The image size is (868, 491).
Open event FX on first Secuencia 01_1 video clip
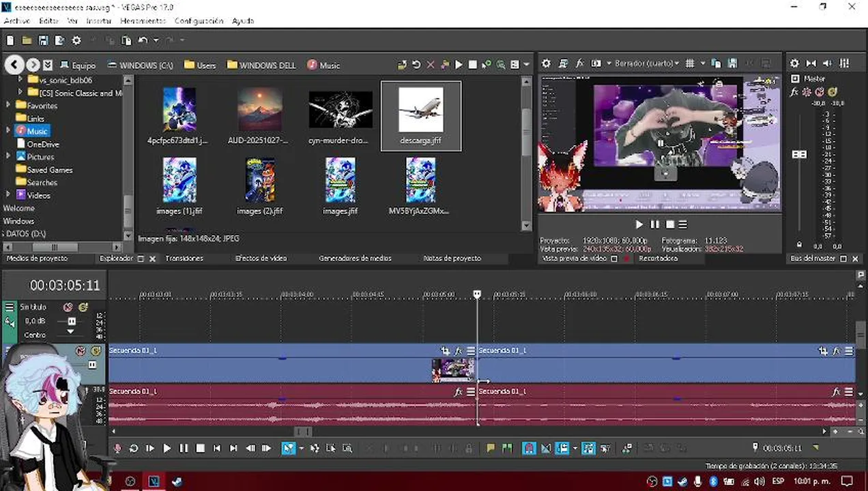[x=459, y=351]
